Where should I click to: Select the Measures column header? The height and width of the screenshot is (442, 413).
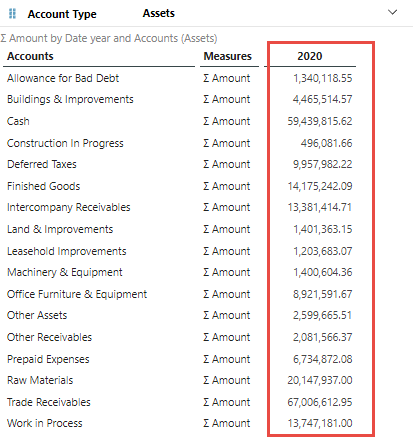(x=228, y=56)
